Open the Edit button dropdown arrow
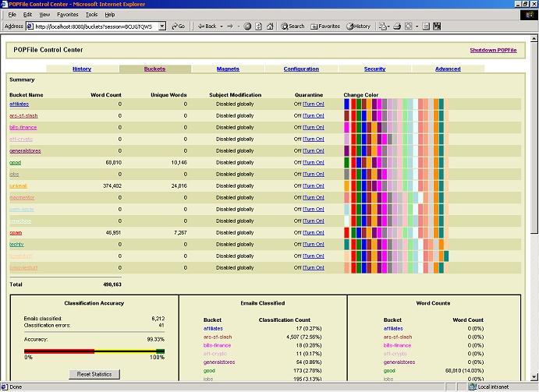539x392 pixels. [417, 26]
